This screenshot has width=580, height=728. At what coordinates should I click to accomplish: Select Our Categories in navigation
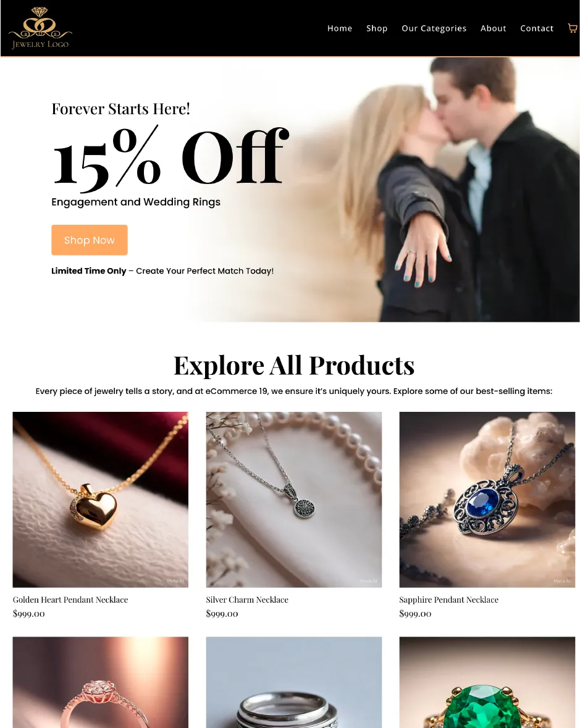point(434,28)
